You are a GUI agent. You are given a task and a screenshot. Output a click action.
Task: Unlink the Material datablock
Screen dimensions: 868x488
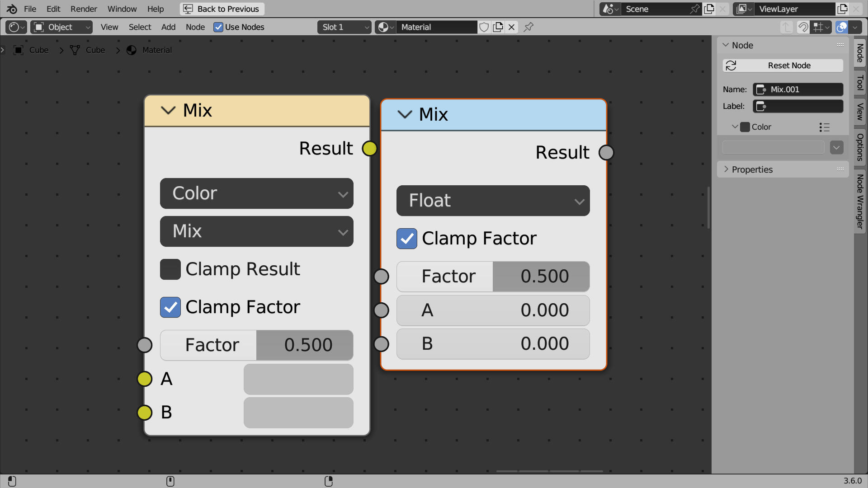(x=512, y=27)
